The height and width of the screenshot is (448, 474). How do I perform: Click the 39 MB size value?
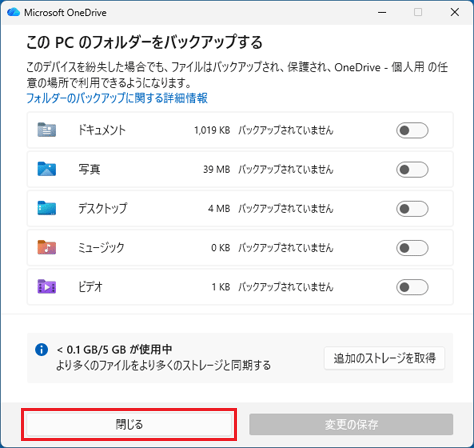(x=217, y=169)
